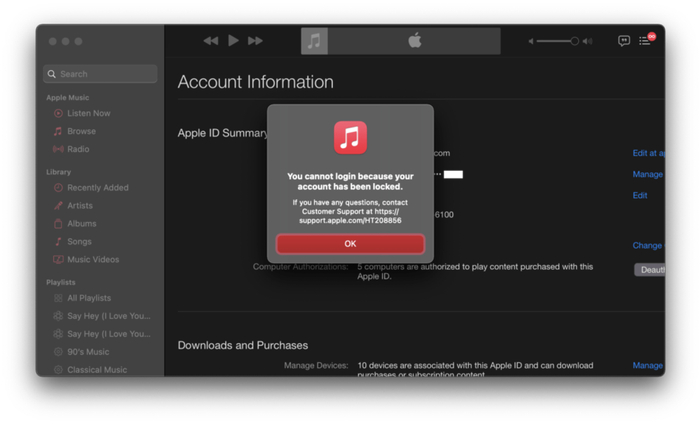Click the Change link for country

pyautogui.click(x=648, y=245)
